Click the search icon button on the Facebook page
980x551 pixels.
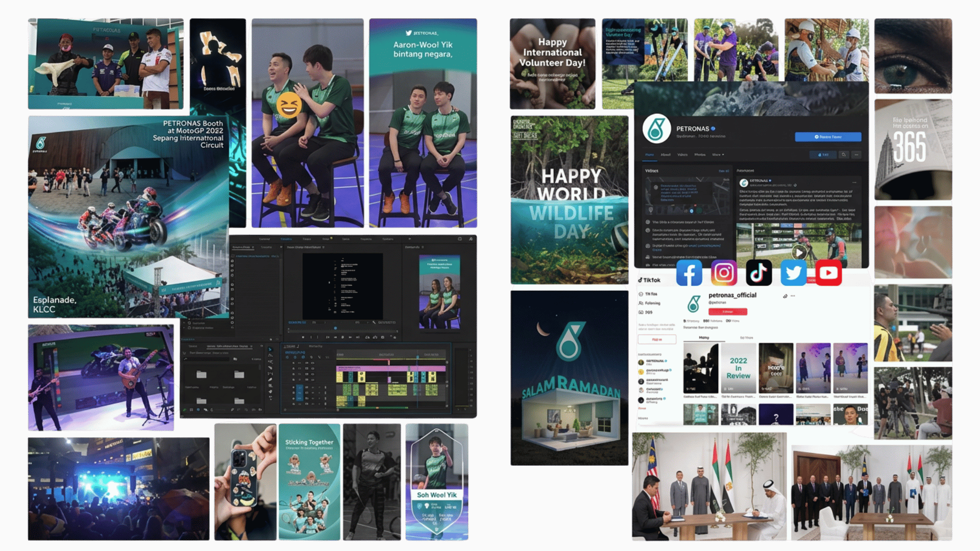tap(844, 155)
